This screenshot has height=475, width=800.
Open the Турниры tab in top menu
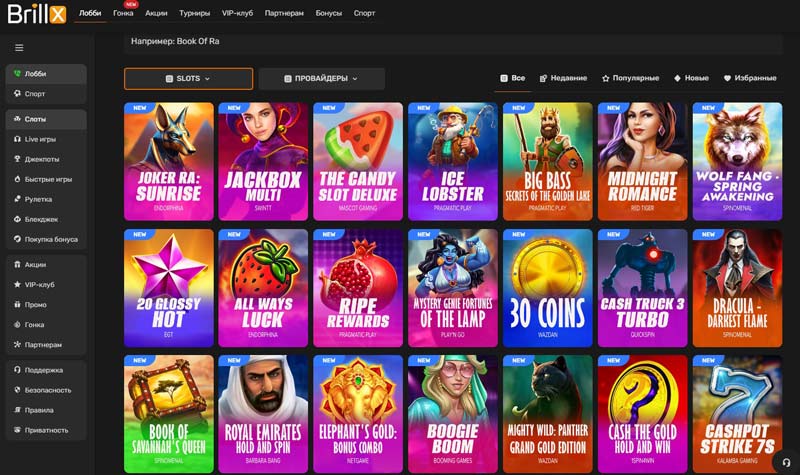(x=194, y=14)
